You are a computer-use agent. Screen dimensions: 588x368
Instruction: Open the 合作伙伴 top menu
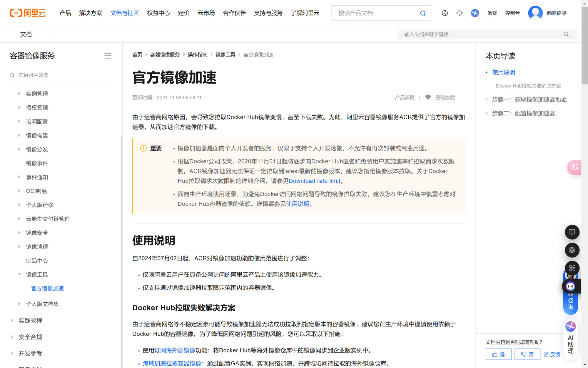click(x=234, y=13)
